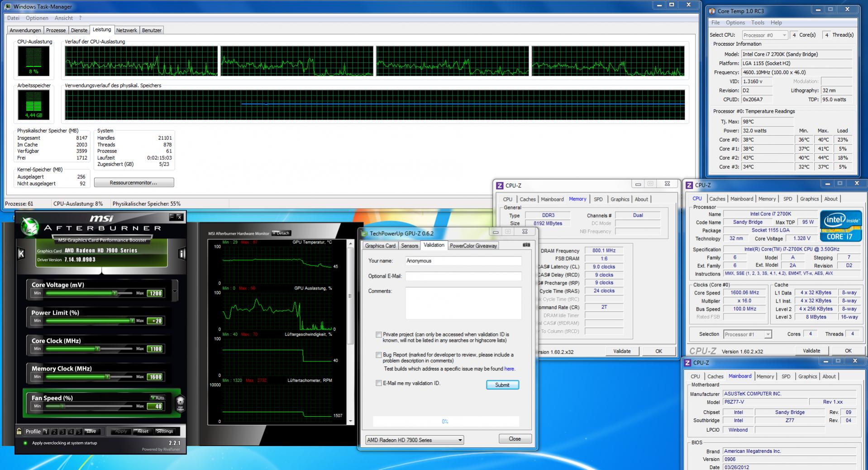The image size is (868, 470).
Task: Click Submit in GPU-Z validation
Action: tap(502, 385)
